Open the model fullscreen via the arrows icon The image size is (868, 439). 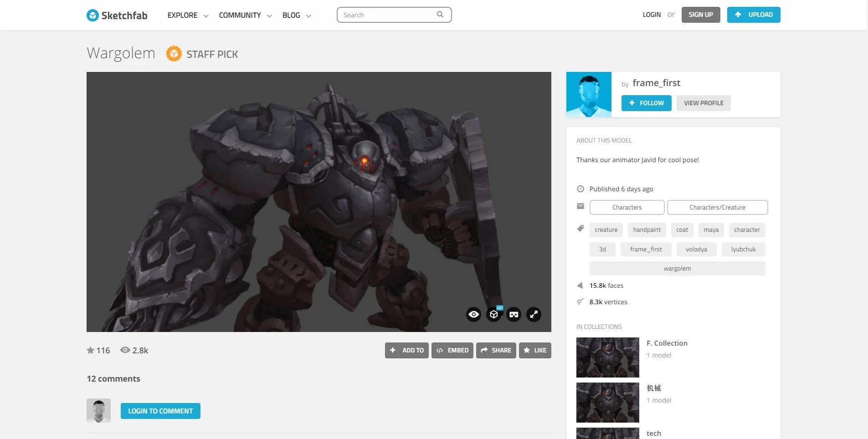coord(534,314)
